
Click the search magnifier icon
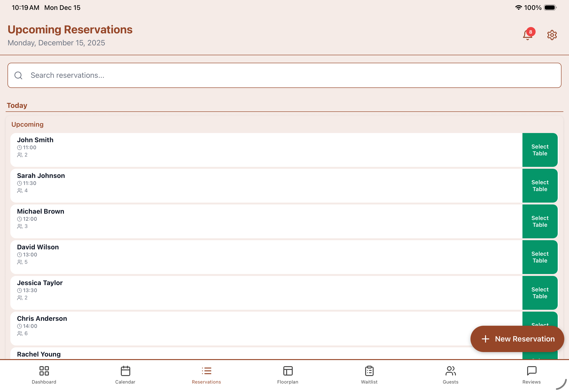pyautogui.click(x=18, y=75)
